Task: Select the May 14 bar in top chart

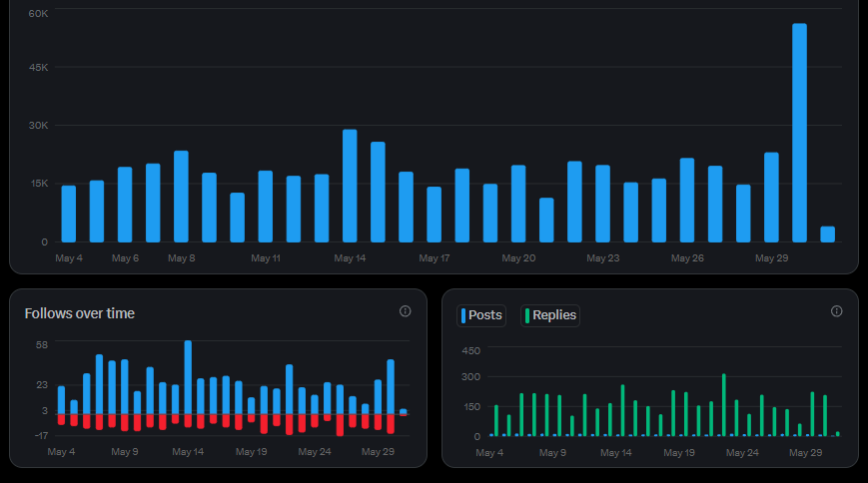Action: tap(350, 186)
